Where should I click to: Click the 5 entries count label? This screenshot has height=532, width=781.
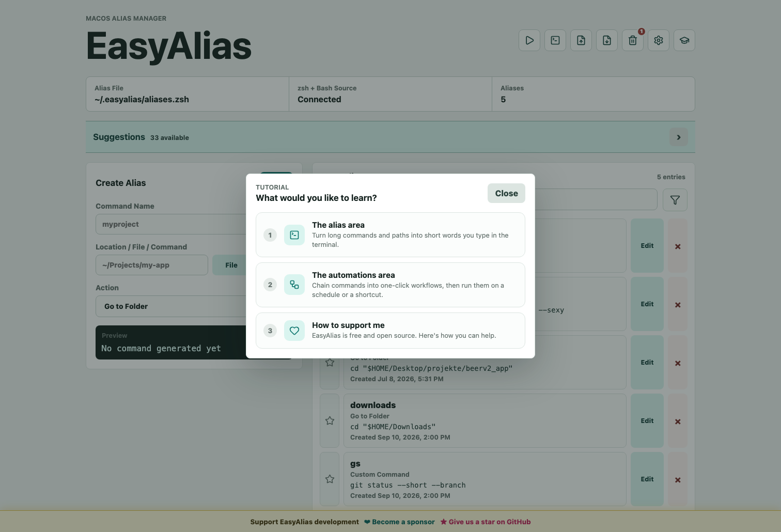pos(671,177)
